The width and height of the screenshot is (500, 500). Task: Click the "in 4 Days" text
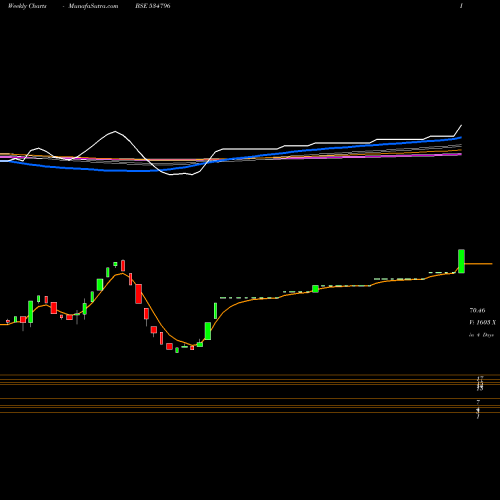tap(481, 335)
